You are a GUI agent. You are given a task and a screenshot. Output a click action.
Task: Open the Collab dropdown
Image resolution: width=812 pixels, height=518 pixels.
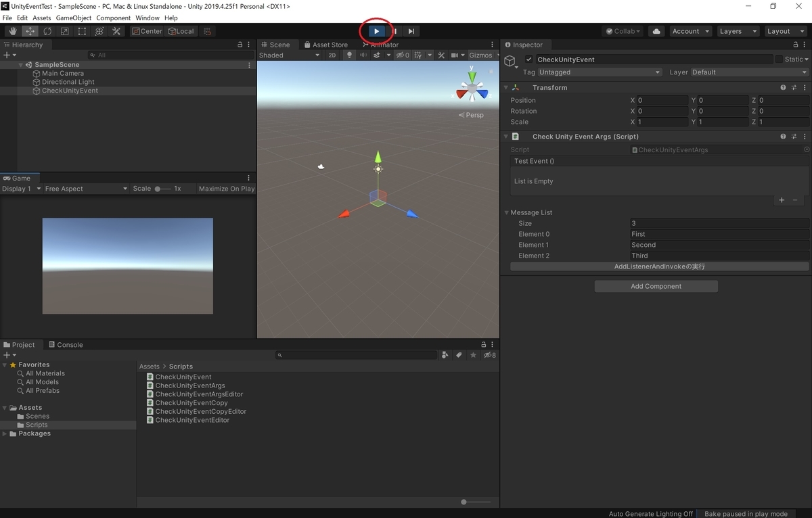[x=623, y=31]
